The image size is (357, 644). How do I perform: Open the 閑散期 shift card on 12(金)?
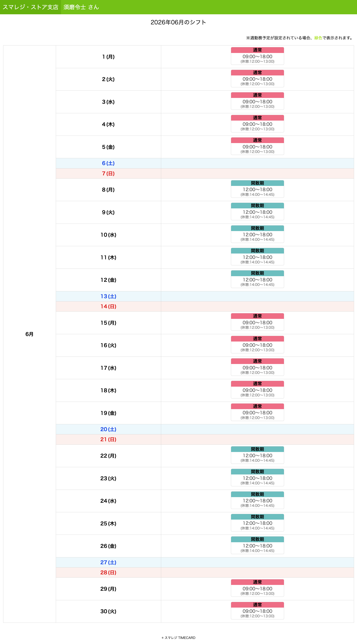257,279
